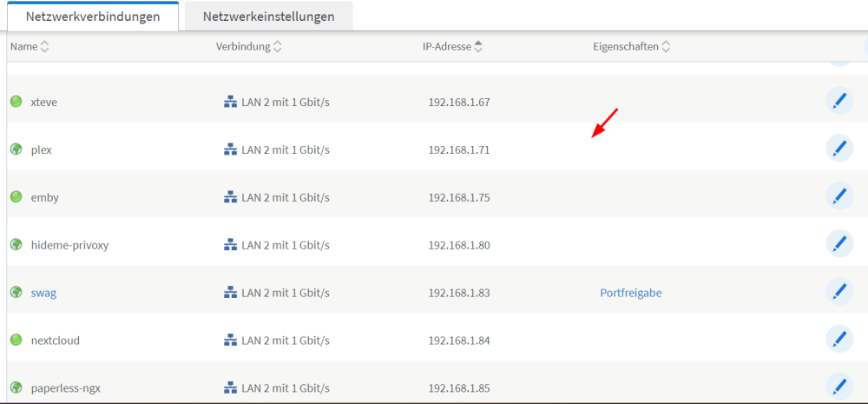Click the IP address 192.168.1.75
The height and width of the screenshot is (404, 868).
459,198
